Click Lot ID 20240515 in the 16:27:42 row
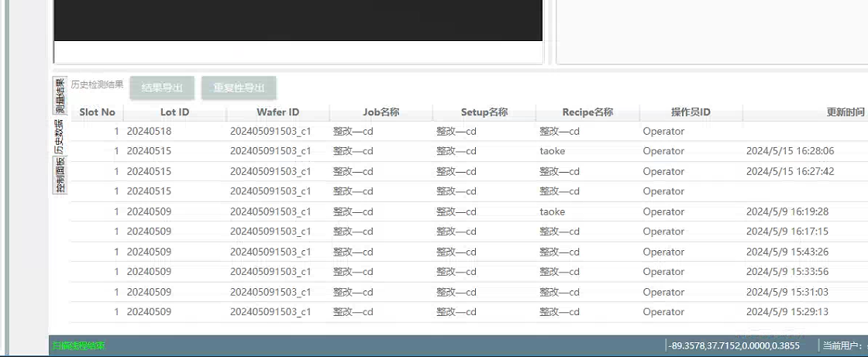 point(149,172)
